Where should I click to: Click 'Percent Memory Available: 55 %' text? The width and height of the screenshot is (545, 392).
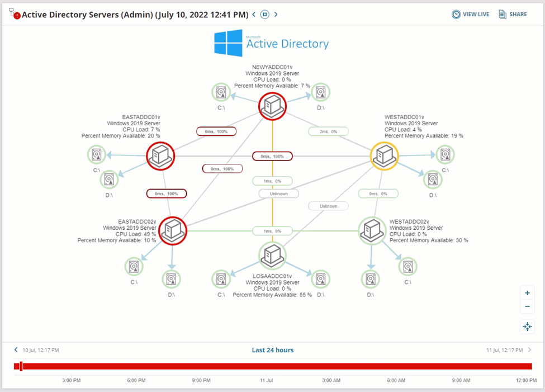272,295
